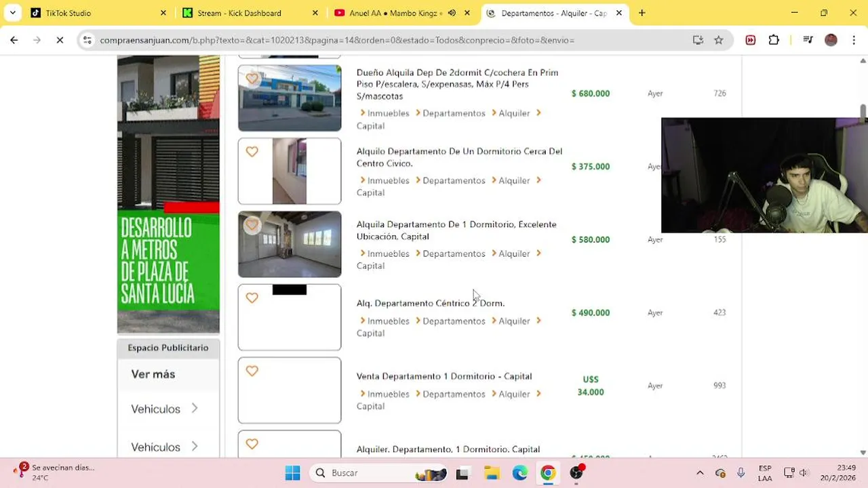
Task: Close the Kick Dashboard tab
Action: coord(315,13)
